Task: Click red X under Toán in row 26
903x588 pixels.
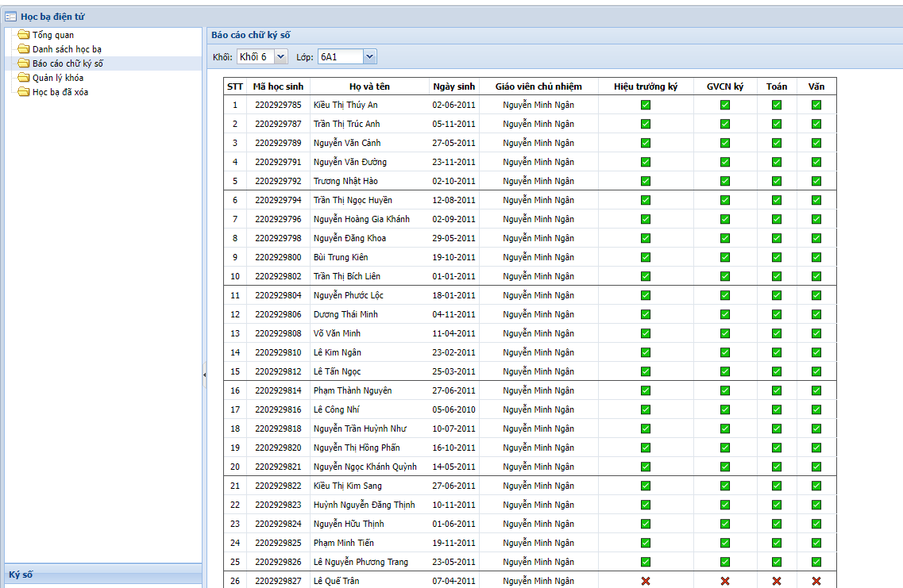Action: coord(777,581)
